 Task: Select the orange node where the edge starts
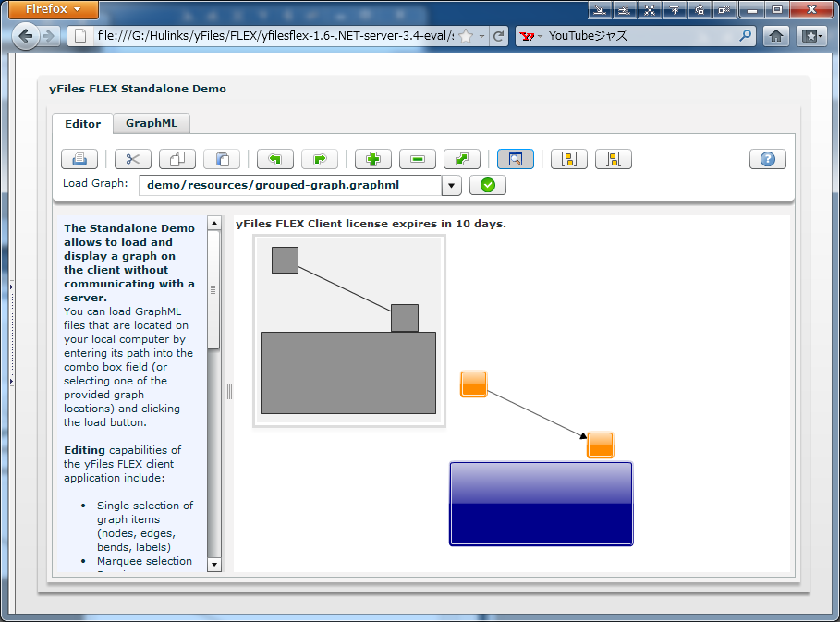pyautogui.click(x=473, y=384)
